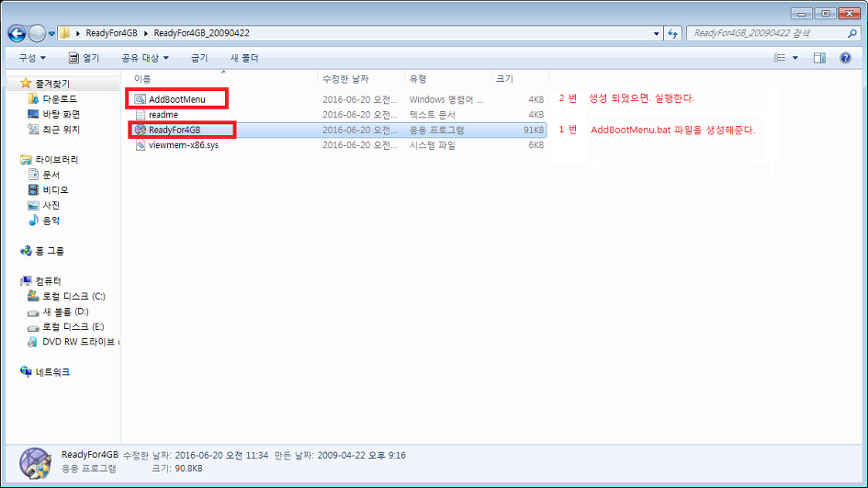Click the 네트워크 icon
868x488 pixels.
click(x=26, y=371)
